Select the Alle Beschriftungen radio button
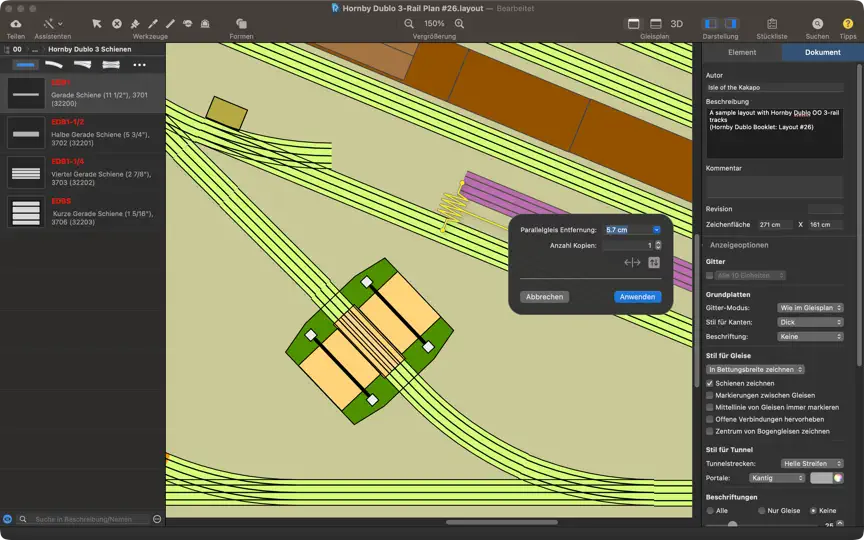The image size is (864, 540). (710, 511)
